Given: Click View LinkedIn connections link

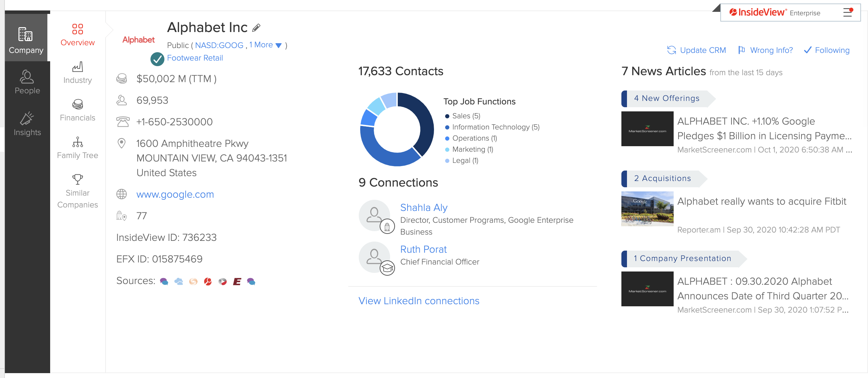Looking at the screenshot, I should [419, 301].
